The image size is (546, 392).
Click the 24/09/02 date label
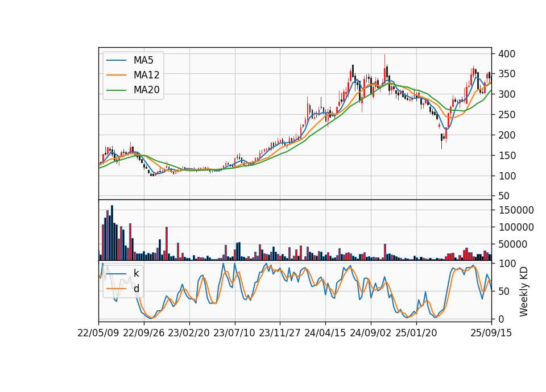click(x=370, y=333)
